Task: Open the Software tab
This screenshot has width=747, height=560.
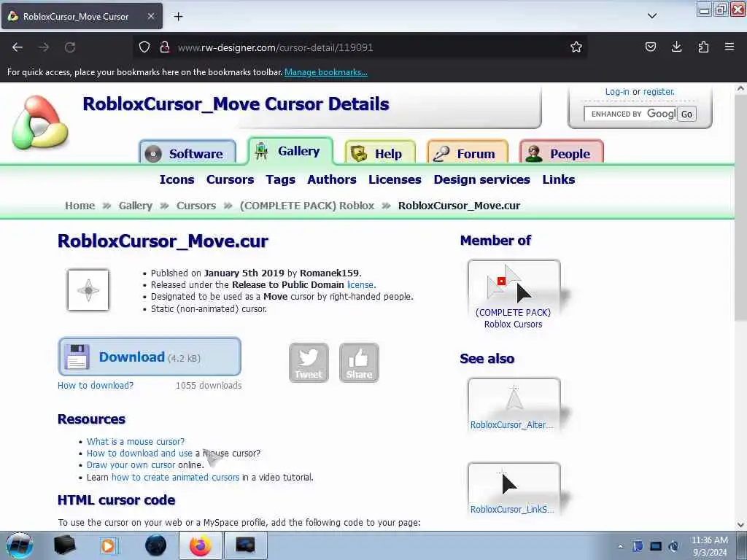Action: pos(187,152)
